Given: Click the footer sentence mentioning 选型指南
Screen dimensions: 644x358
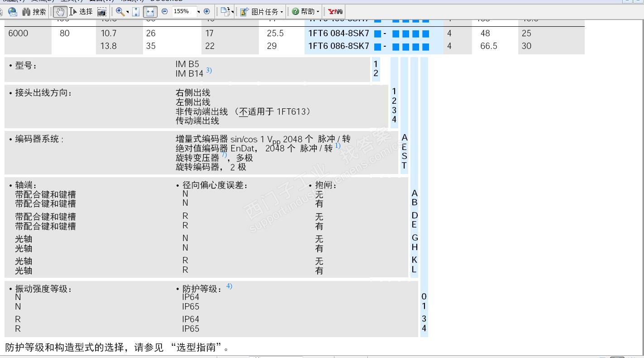Looking at the screenshot, I should (118, 348).
